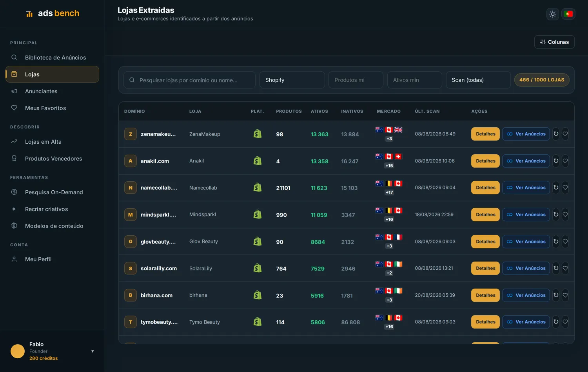Open Meus Favoritos
Image resolution: width=588 pixels, height=372 pixels.
[x=52, y=108]
